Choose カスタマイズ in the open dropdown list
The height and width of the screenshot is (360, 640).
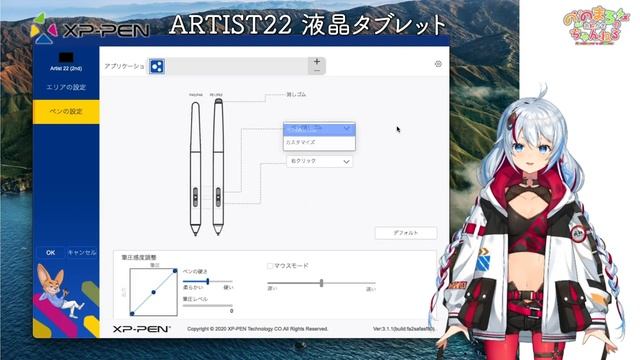point(319,142)
